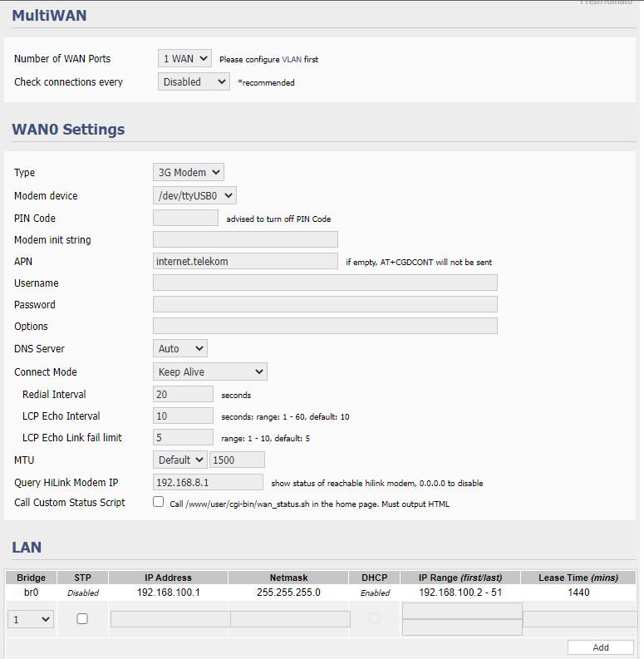Click the Enabled DHCP cell for br0
The height and width of the screenshot is (659, 644).
375,593
